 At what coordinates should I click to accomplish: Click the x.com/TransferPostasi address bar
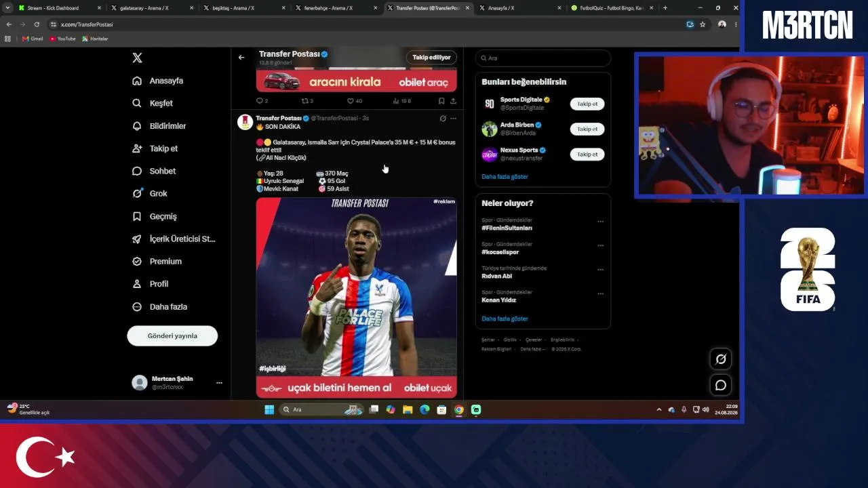pos(366,24)
